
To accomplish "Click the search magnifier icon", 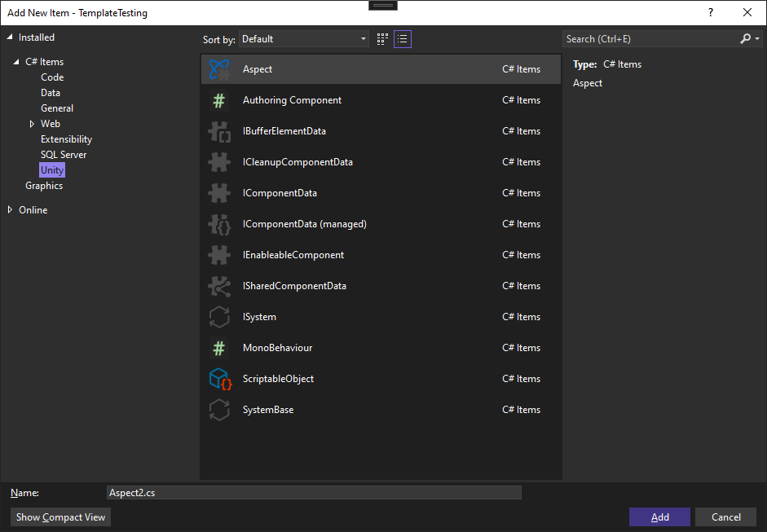I will [744, 37].
